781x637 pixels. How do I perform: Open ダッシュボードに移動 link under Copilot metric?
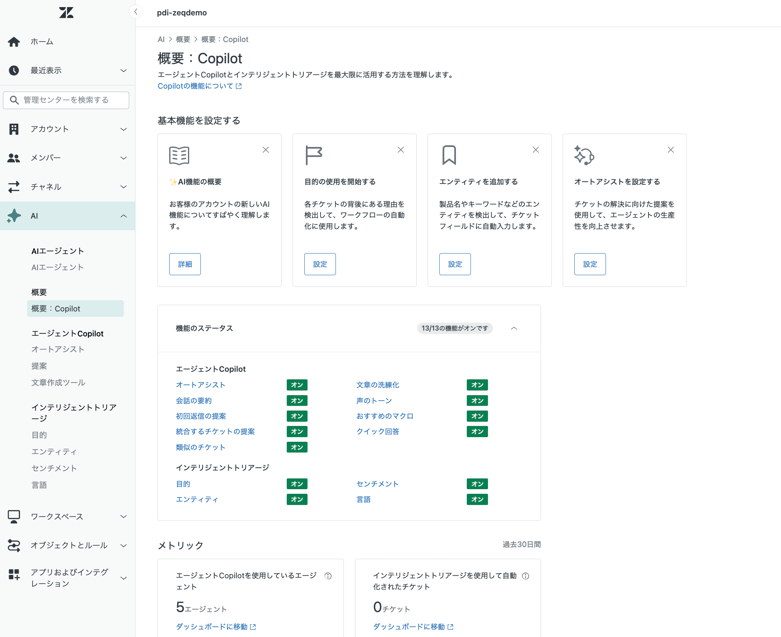(x=216, y=627)
